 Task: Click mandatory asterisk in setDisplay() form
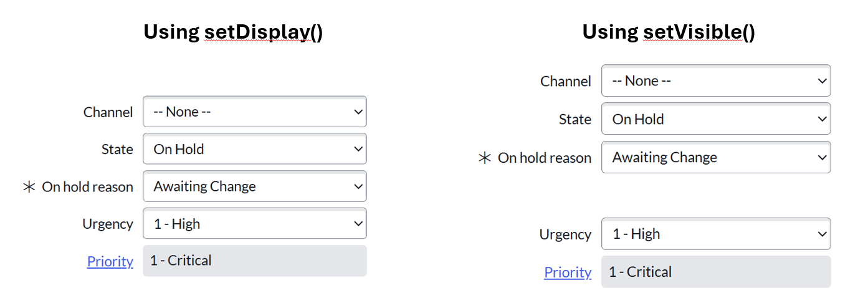point(29,187)
